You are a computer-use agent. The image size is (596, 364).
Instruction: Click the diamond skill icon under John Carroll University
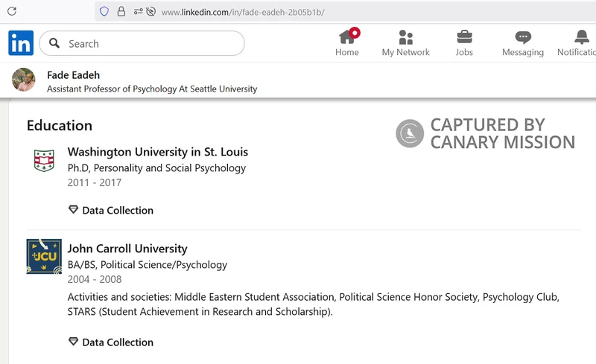click(x=73, y=342)
